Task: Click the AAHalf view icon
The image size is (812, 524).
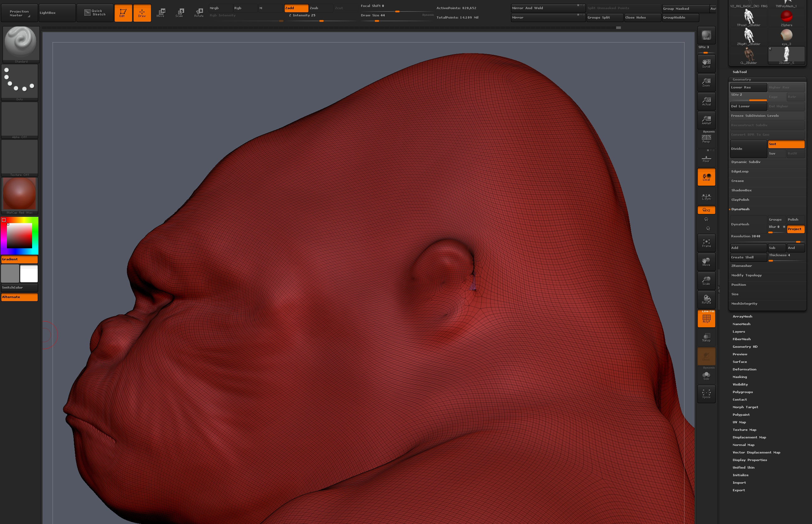Action: coord(706,120)
